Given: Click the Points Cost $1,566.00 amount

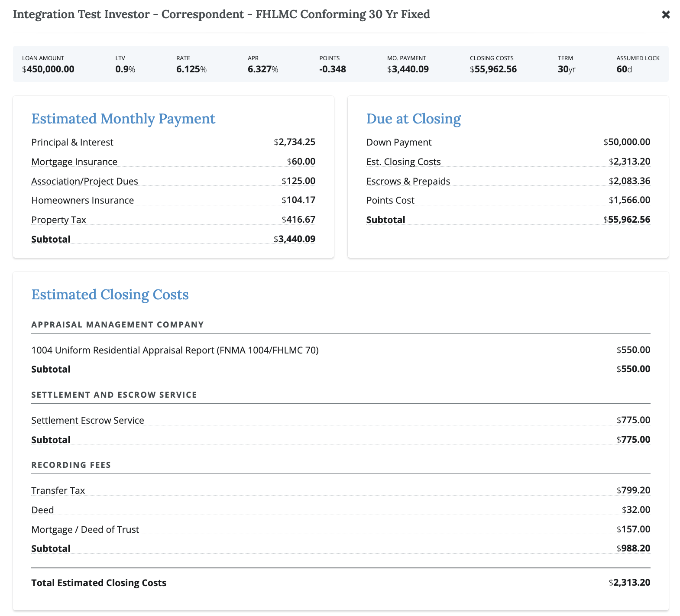Looking at the screenshot, I should (x=629, y=200).
